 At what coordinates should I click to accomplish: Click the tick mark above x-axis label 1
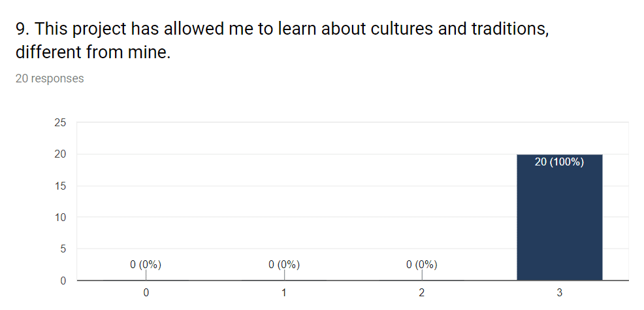[x=284, y=275]
